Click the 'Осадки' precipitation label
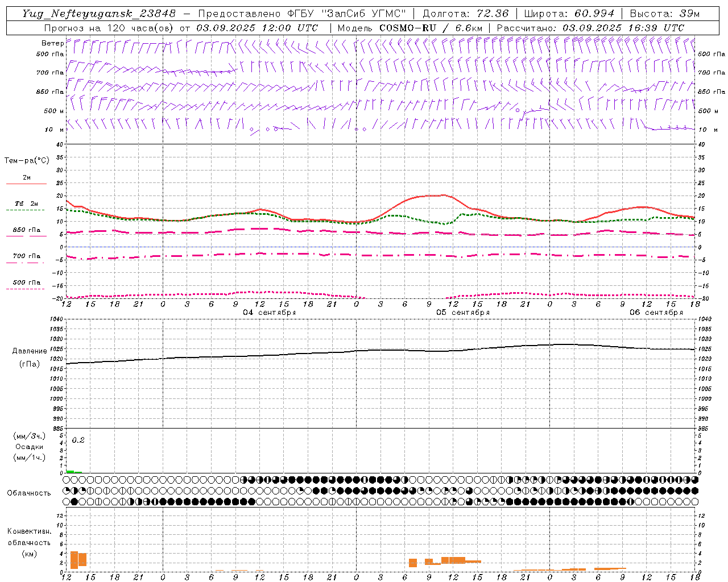This screenshot has height=582, width=728. [x=30, y=447]
